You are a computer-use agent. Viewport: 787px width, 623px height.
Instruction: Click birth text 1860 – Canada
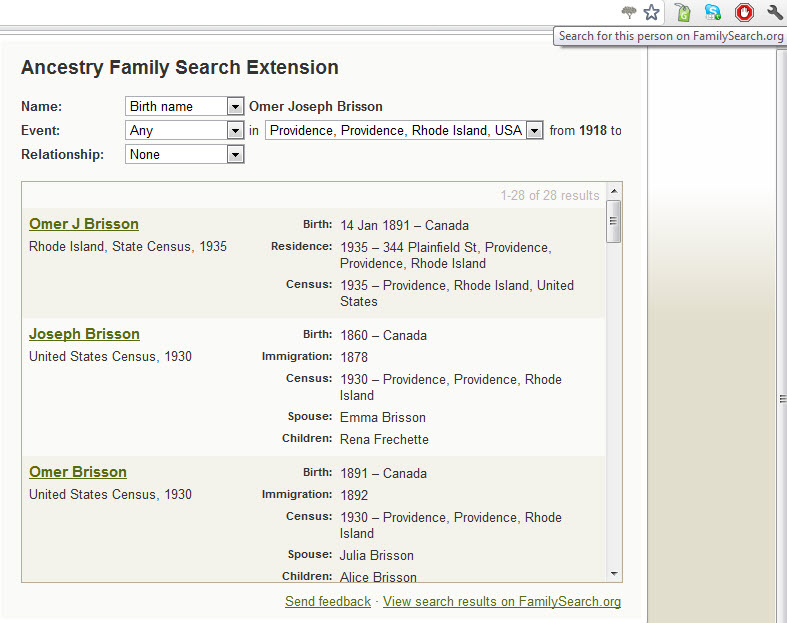[383, 335]
